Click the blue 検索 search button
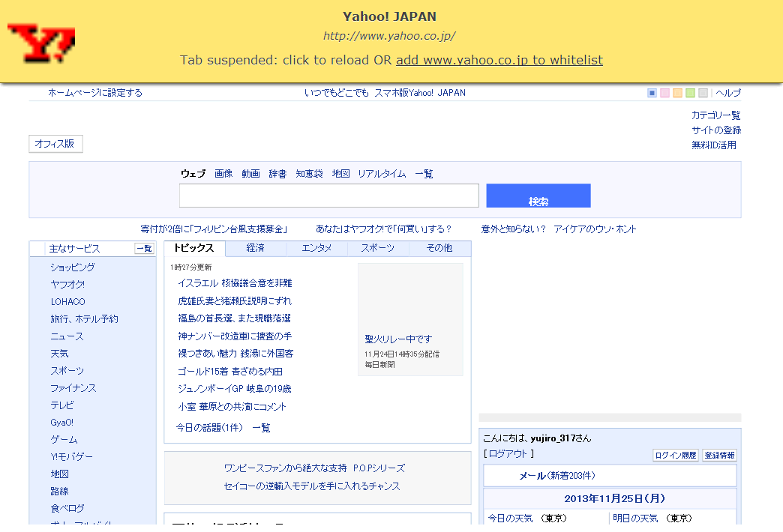Viewport: 783px width, 532px height. [x=538, y=196]
